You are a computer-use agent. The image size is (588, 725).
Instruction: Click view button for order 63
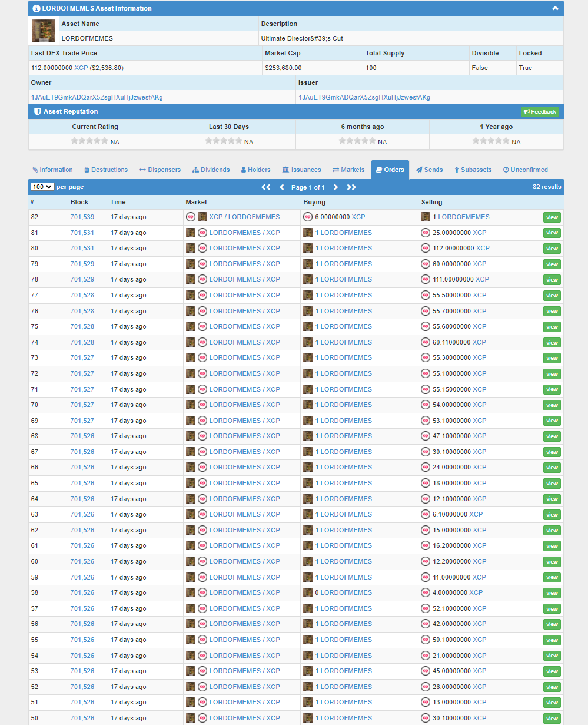click(x=552, y=515)
